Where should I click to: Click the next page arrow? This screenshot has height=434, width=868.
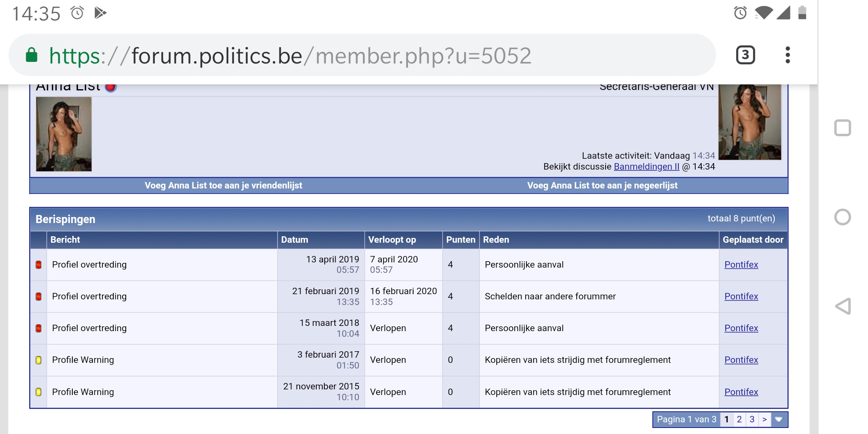pyautogui.click(x=764, y=420)
